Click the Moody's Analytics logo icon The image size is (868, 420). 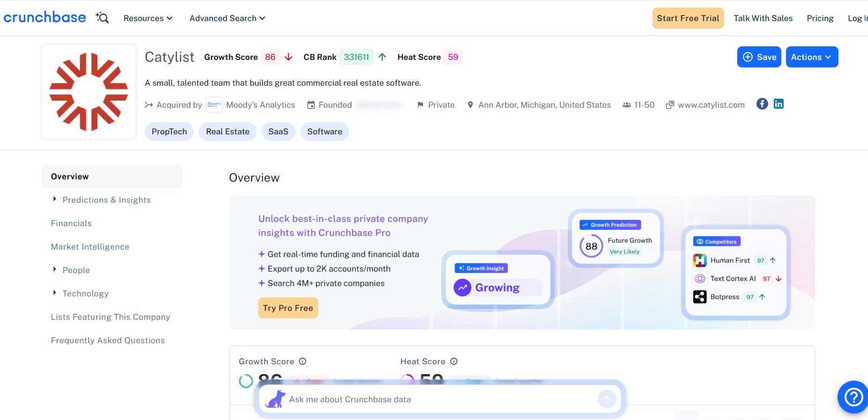tap(214, 105)
